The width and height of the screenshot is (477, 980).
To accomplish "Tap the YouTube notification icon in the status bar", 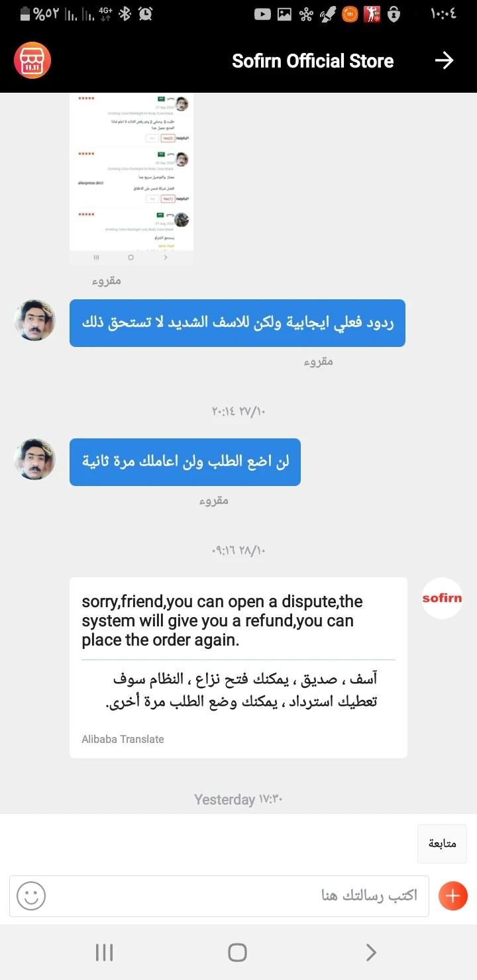I will [262, 14].
